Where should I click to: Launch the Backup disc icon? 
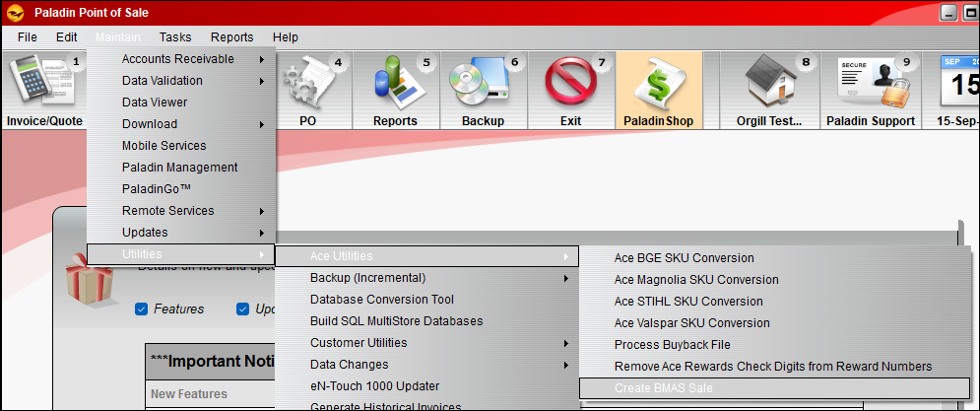tap(483, 89)
